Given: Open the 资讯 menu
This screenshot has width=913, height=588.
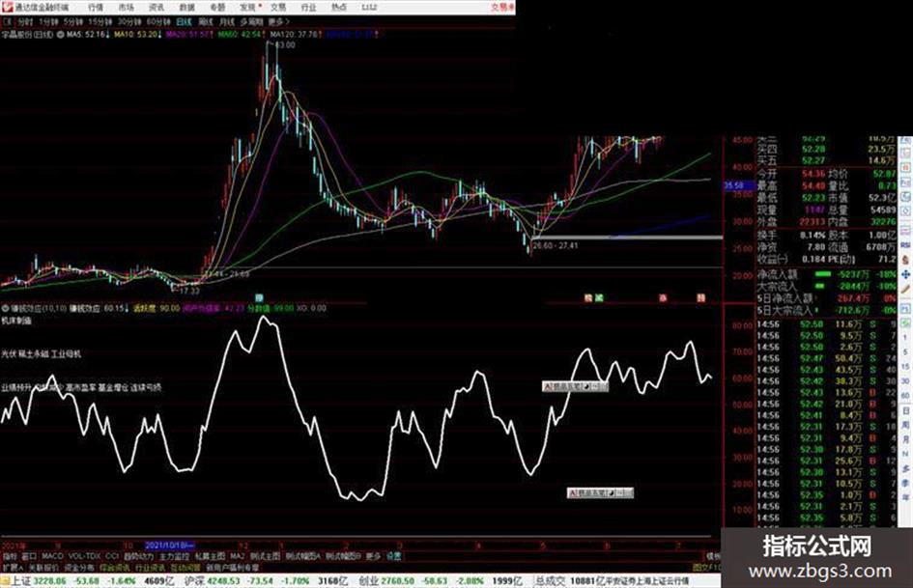Looking at the screenshot, I should (x=157, y=8).
